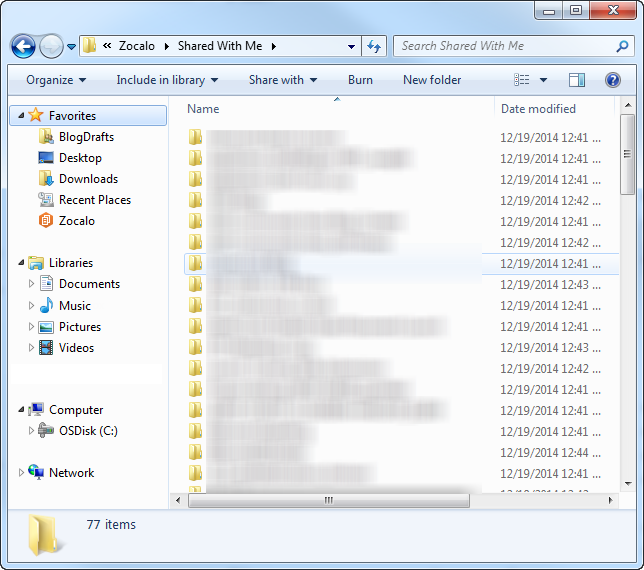Open the view options dropdown arrow
Image resolution: width=644 pixels, height=570 pixels.
pyautogui.click(x=544, y=80)
